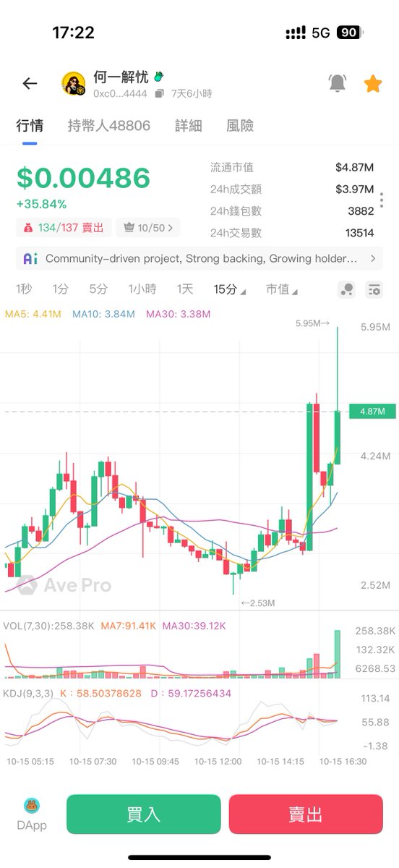Tap the notification bell icon
The image size is (399, 868).
(x=337, y=84)
